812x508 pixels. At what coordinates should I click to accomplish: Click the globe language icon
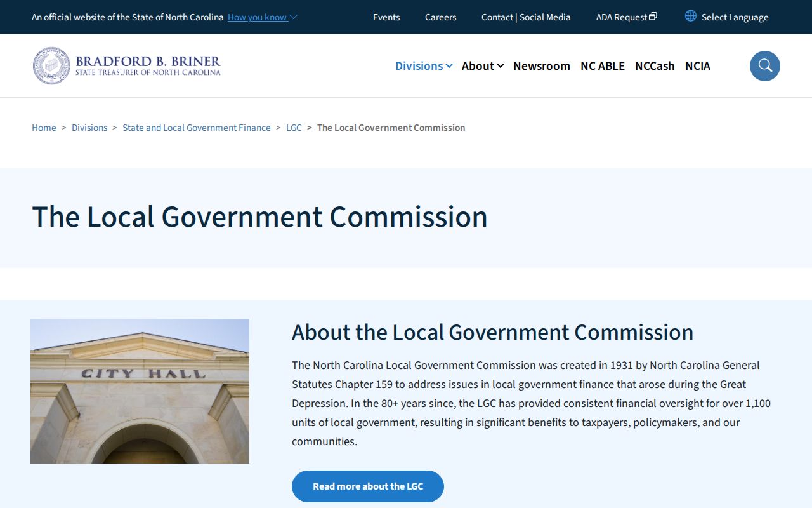[691, 17]
